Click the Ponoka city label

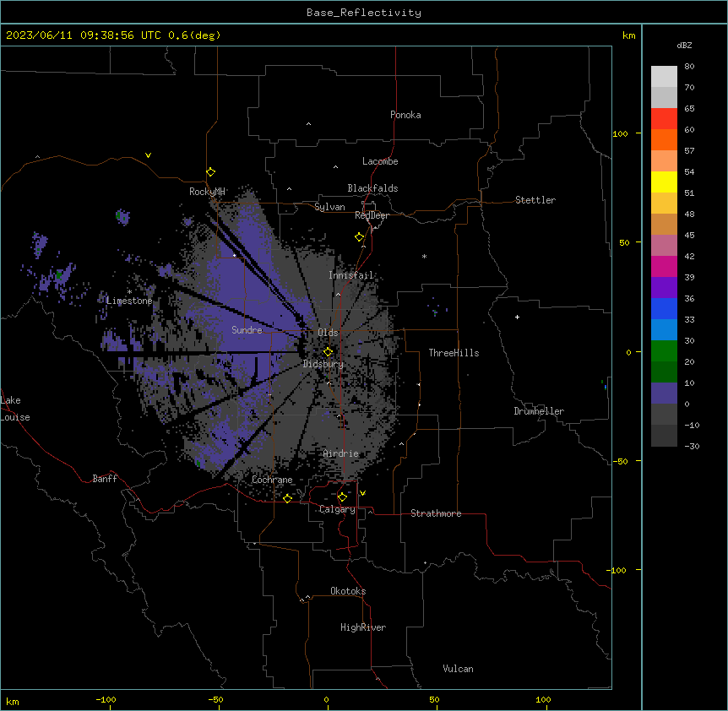click(405, 115)
